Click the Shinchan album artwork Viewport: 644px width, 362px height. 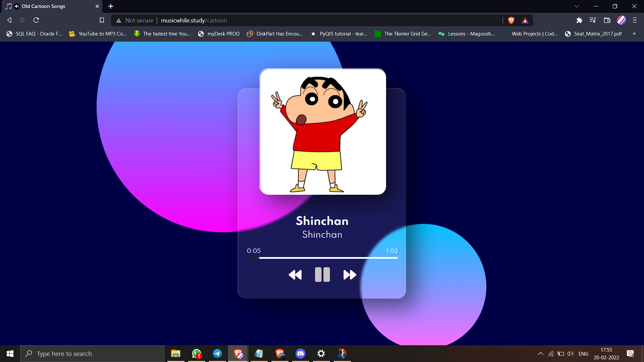(323, 132)
